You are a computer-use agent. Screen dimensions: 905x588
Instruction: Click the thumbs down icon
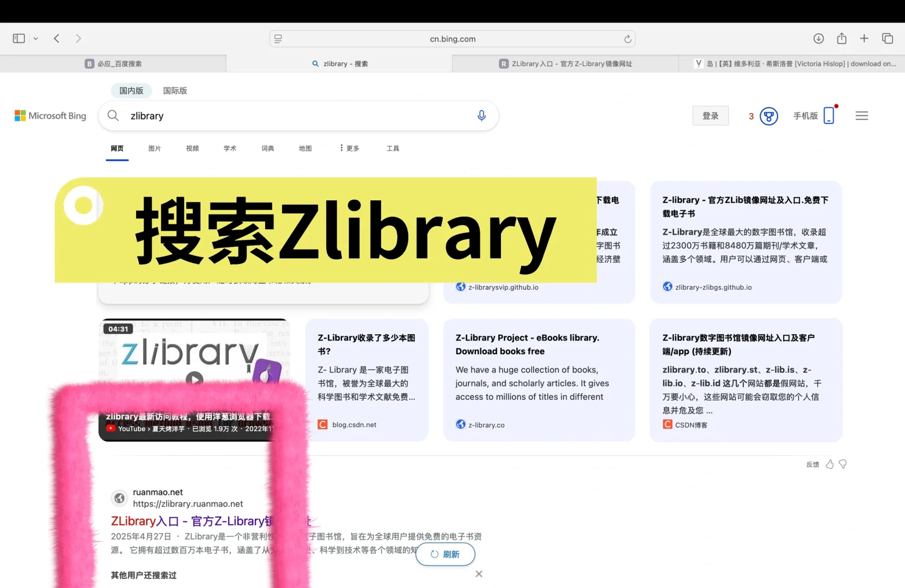[843, 464]
